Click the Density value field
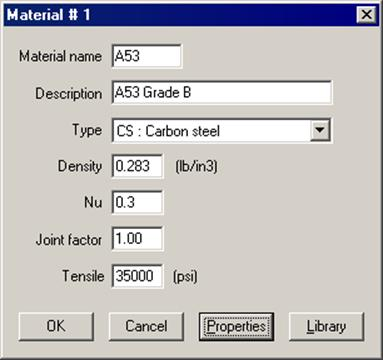 pyautogui.click(x=137, y=166)
